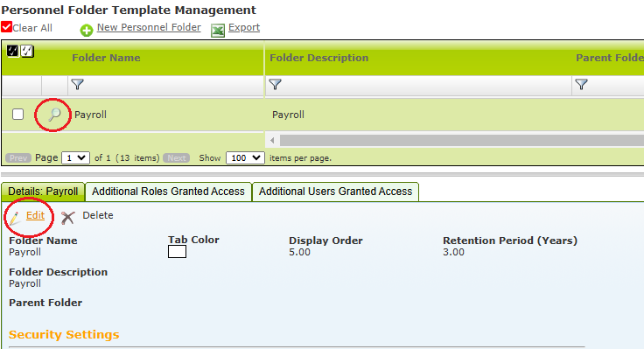Click the Folder Description filter input field
This screenshot has height=349, width=644.
418,85
